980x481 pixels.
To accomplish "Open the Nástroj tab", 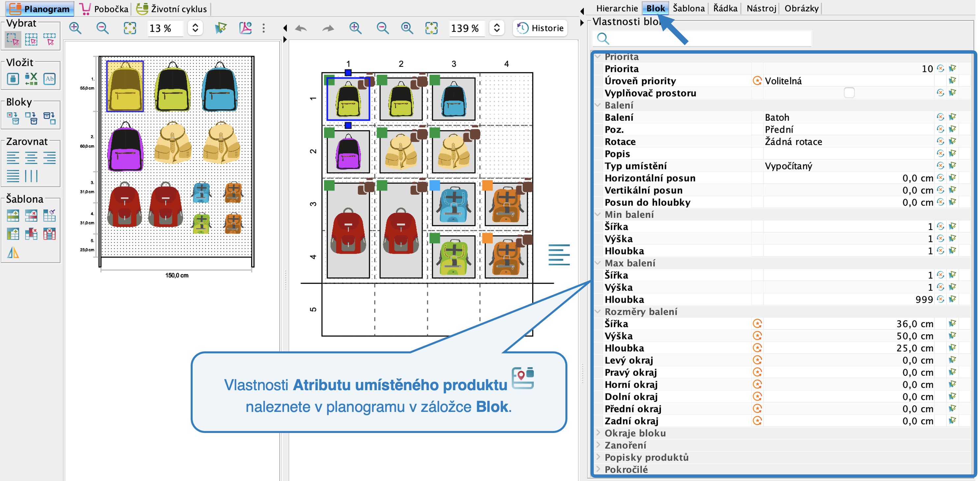I will 761,8.
